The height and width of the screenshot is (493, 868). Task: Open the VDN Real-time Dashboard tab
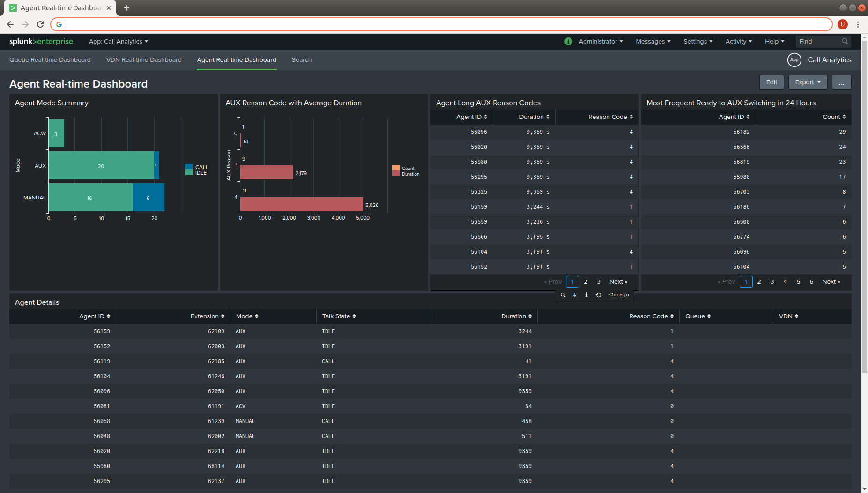tap(144, 60)
